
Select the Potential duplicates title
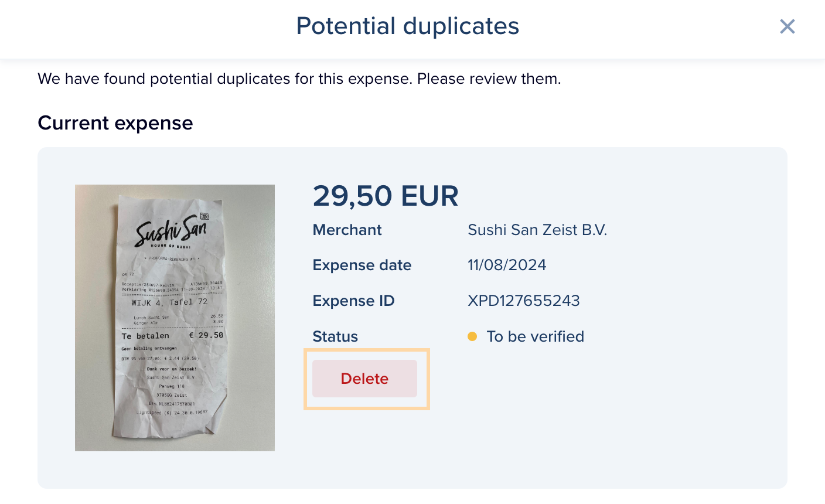407,26
